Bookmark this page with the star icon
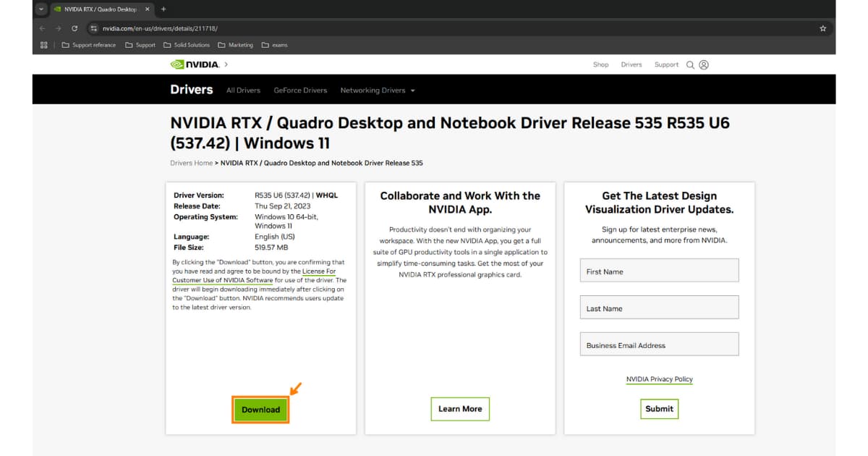The image size is (868, 456). coord(822,28)
